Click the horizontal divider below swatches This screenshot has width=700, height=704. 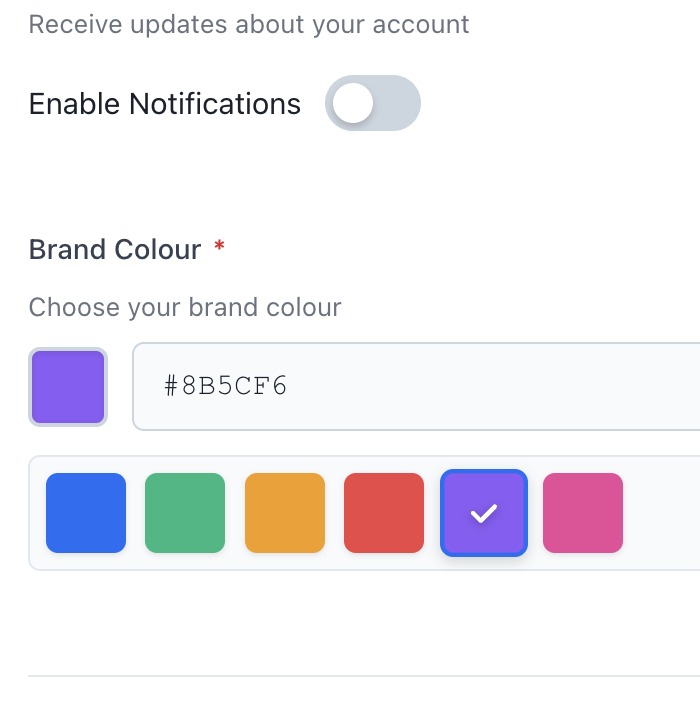(360, 676)
